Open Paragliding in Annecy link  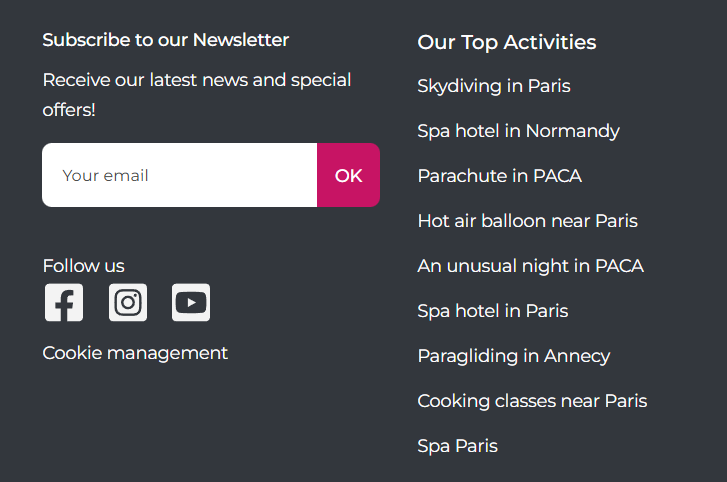513,356
